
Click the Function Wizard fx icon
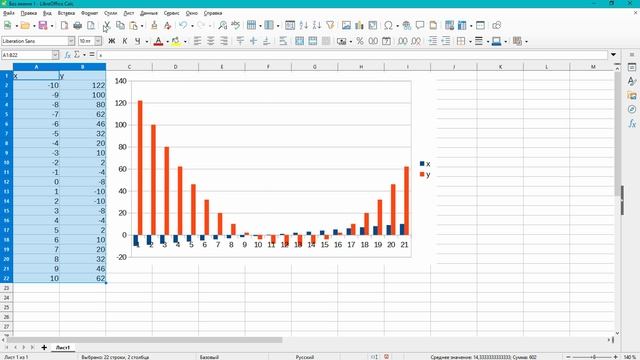(68, 55)
